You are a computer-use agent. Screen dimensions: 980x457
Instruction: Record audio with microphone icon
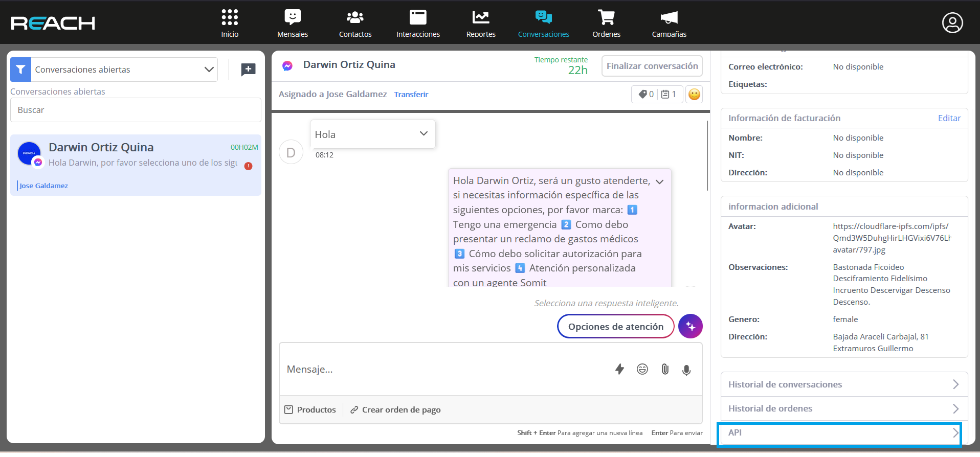point(686,370)
